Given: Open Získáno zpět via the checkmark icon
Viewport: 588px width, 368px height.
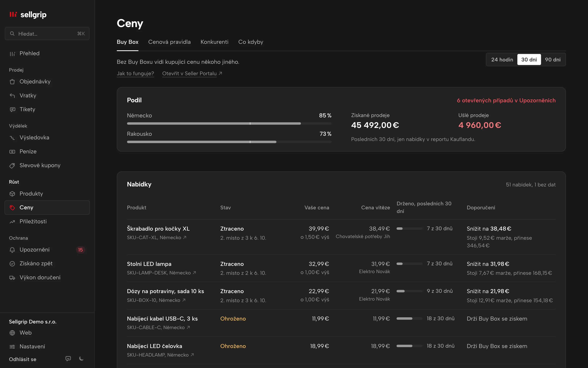Looking at the screenshot, I should pyautogui.click(x=12, y=264).
